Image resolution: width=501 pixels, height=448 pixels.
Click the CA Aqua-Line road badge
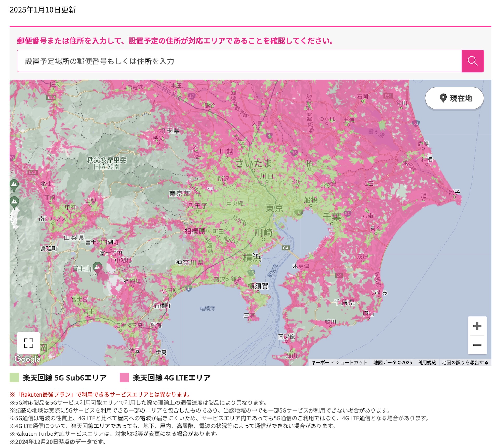coord(285,248)
